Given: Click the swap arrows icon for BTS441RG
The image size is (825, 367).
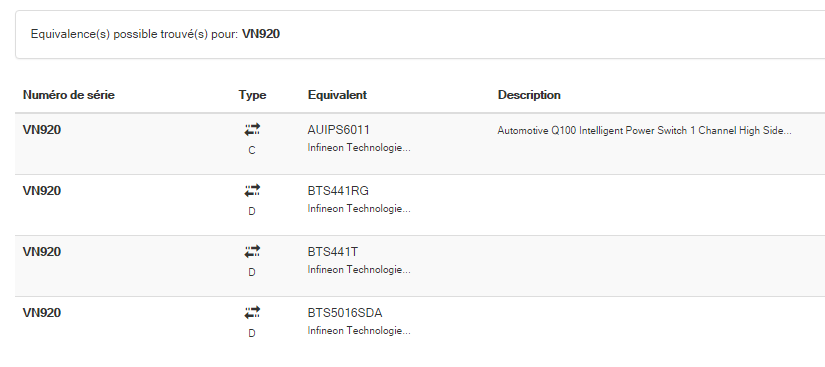Looking at the screenshot, I should [x=252, y=190].
